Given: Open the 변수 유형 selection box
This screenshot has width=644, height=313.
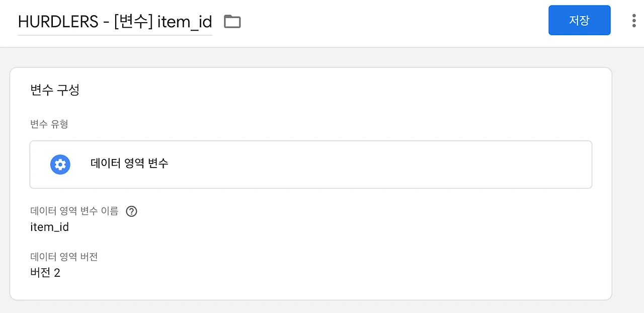Looking at the screenshot, I should [x=311, y=165].
